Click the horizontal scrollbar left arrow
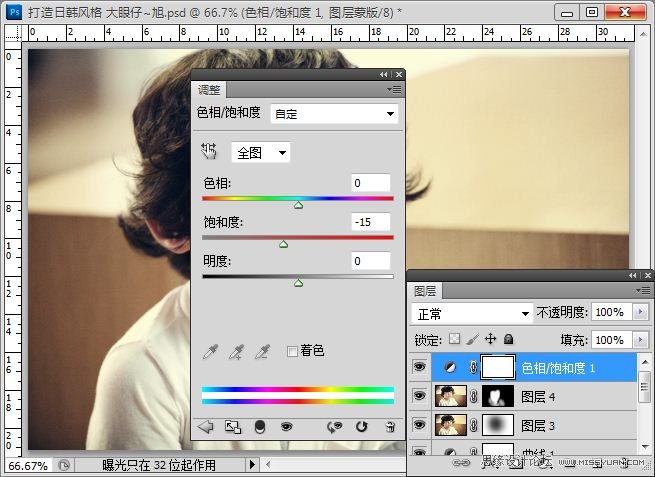 tap(268, 464)
